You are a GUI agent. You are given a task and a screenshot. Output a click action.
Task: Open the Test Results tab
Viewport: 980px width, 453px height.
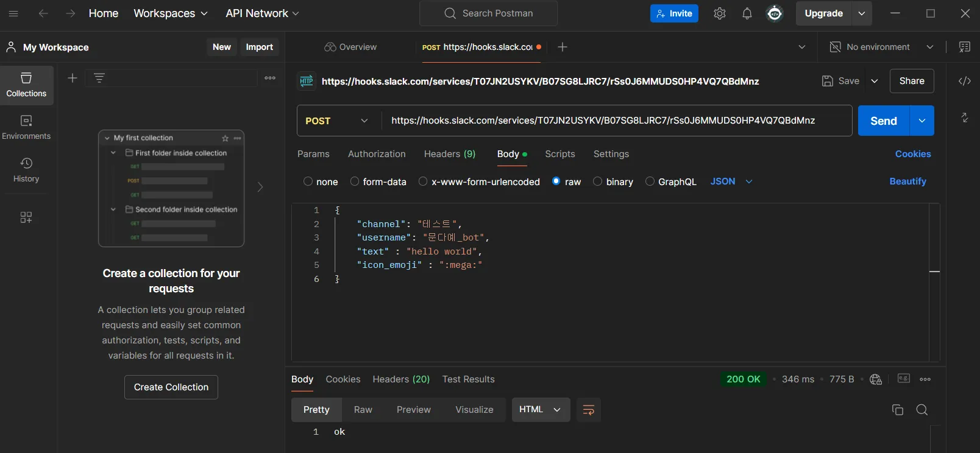(468, 379)
